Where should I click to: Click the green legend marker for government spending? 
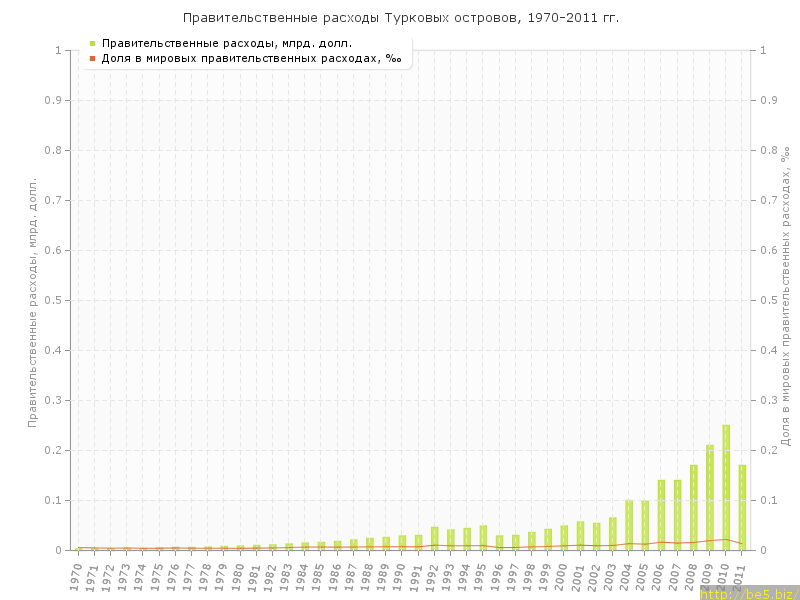coord(92,43)
